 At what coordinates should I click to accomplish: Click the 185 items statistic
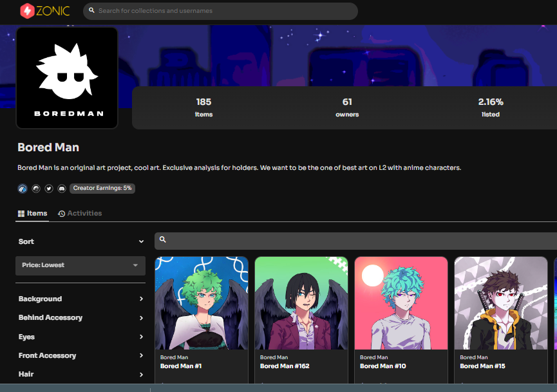click(x=204, y=107)
